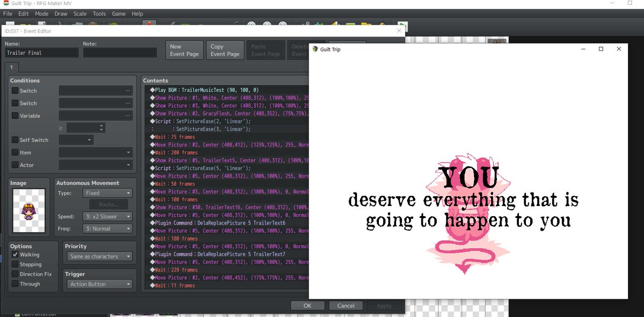Enable the Item condition checkbox
The width and height of the screenshot is (644, 317).
15,152
